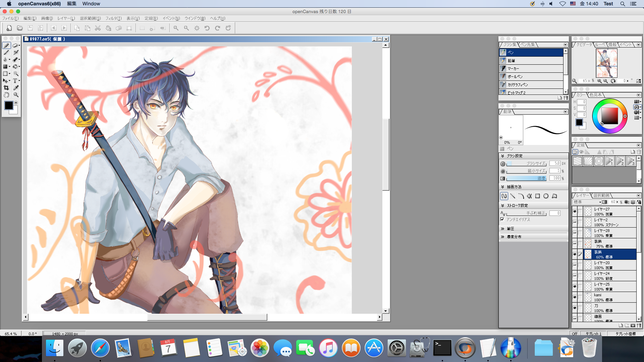Viewport: 644px width, 362px height.
Task: Click the Zoom in toolbar icon
Action: pos(176,28)
